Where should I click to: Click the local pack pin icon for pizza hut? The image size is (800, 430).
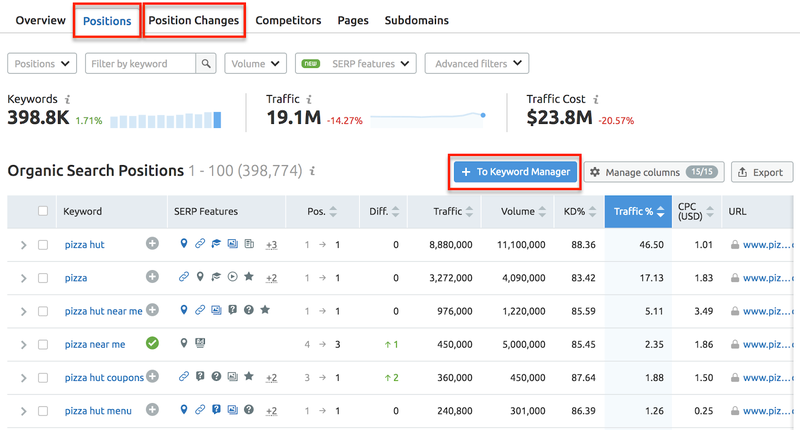point(184,243)
